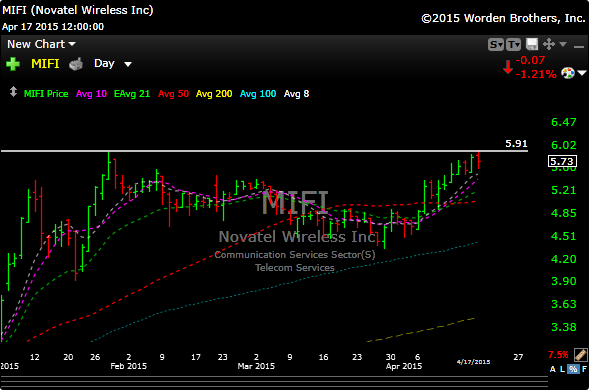The width and height of the screenshot is (589, 390).
Task: Click the boxed 5.73 current price
Action: coord(562,162)
